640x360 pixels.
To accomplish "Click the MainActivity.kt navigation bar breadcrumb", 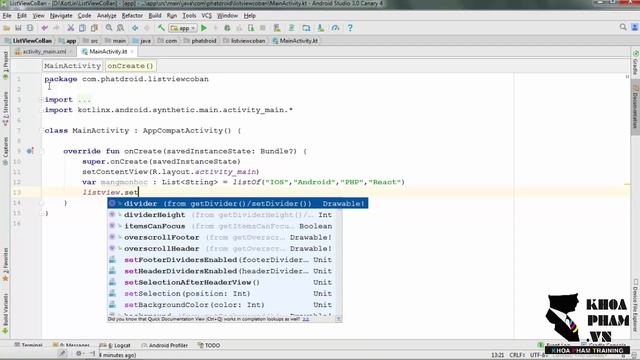I will coord(295,41).
